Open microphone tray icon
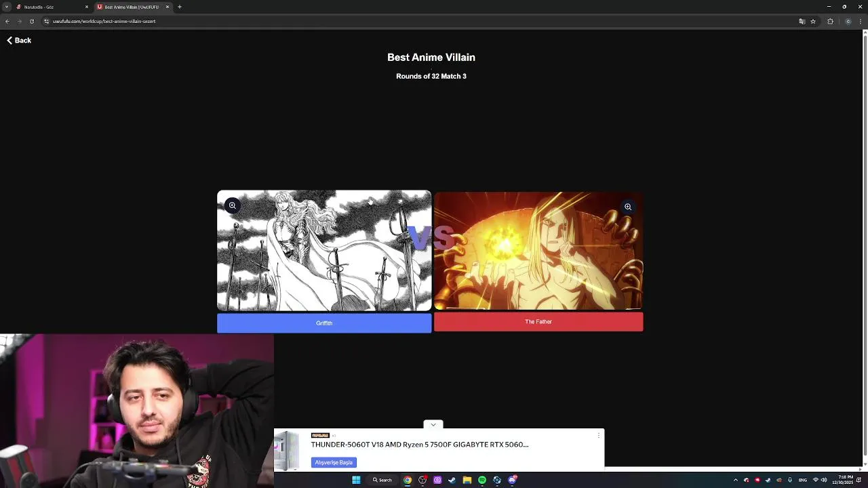This screenshot has height=488, width=868. 790,480
